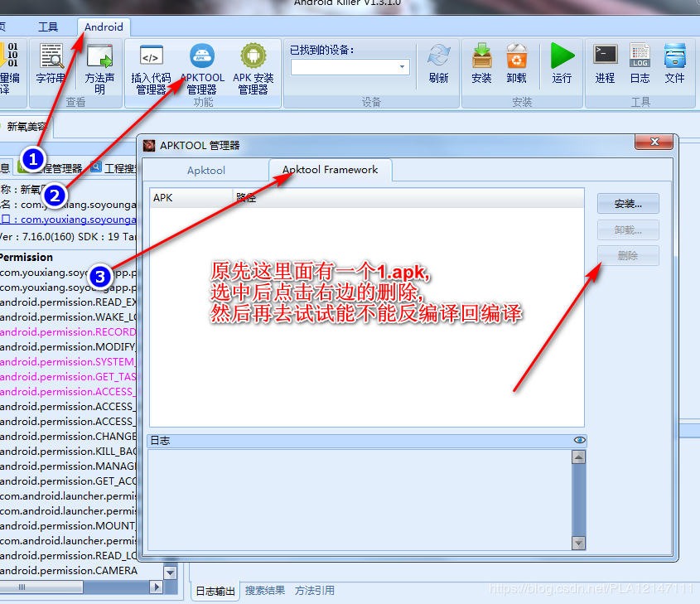This screenshot has height=604, width=700.
Task: Toggle the eye icon on the 日志 panel
Action: pos(579,440)
